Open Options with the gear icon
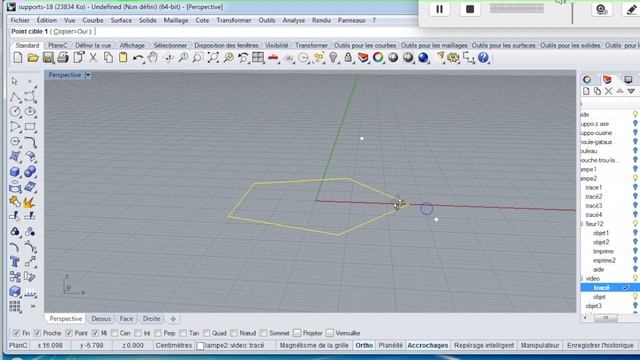Screen dimensions: 640x360 [x=453, y=58]
